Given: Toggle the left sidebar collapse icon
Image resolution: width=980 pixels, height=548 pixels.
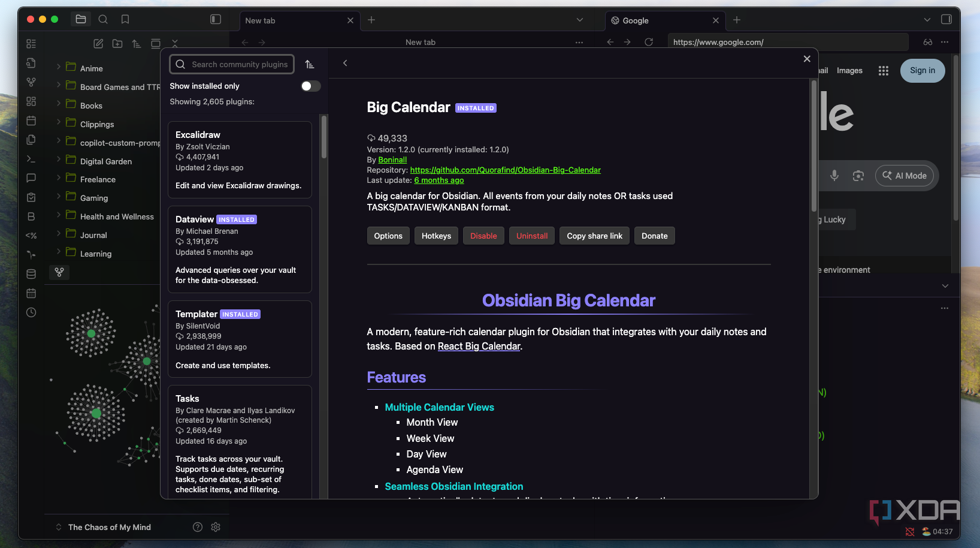Looking at the screenshot, I should coord(216,19).
